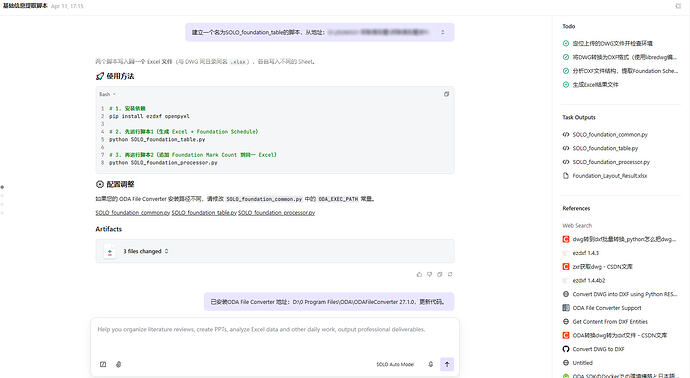Click the python SOLO_foundation_table.py code line
The height and width of the screenshot is (378, 690).
[x=157, y=139]
